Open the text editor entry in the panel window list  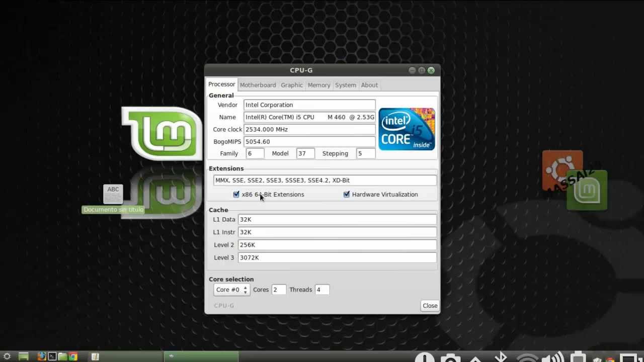pyautogui.click(x=125, y=356)
